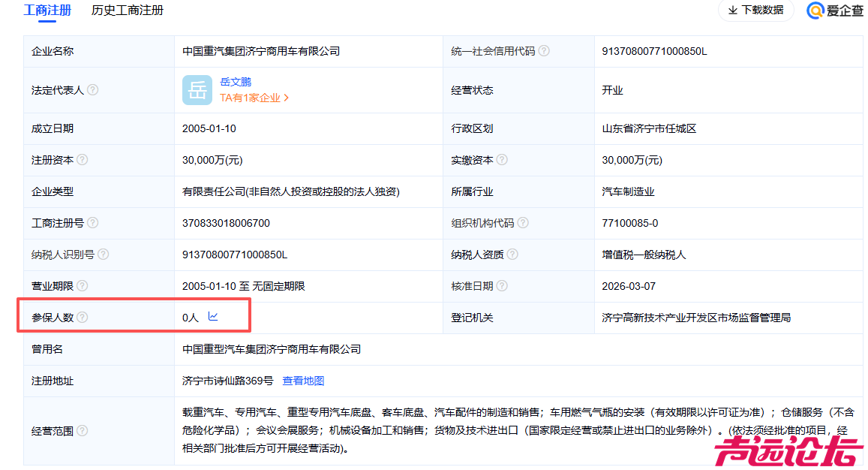Screen dimensions: 868x470
Task: Select region 山东省济宁市任城区
Action: point(650,128)
